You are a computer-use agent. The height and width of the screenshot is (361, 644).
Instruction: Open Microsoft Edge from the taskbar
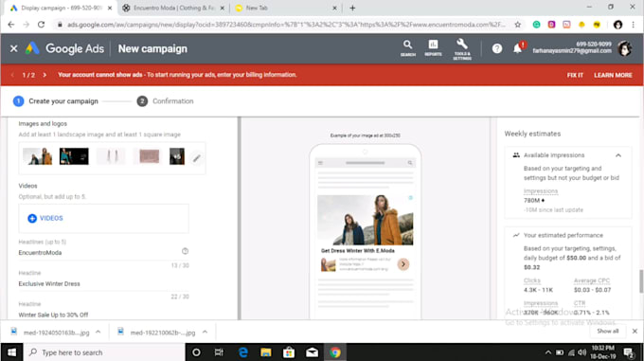click(242, 352)
